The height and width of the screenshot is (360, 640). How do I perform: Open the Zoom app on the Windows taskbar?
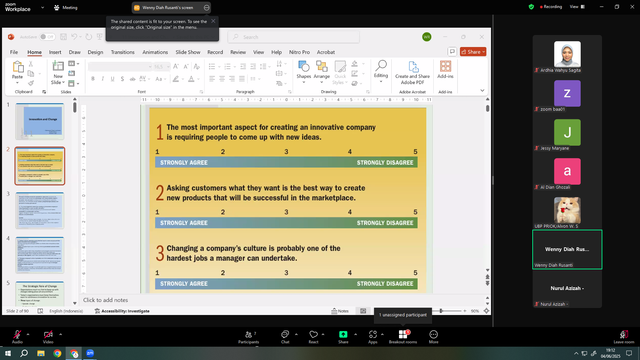(90, 353)
